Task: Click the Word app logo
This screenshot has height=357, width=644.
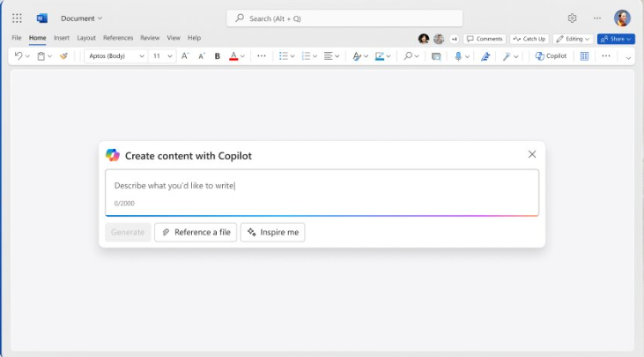Action: [x=42, y=19]
